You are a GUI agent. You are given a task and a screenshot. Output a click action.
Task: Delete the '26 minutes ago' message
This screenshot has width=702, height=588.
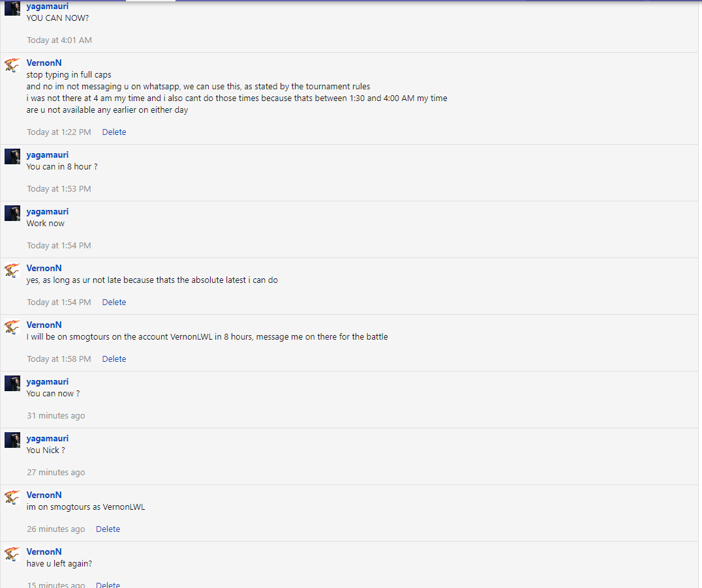point(108,529)
